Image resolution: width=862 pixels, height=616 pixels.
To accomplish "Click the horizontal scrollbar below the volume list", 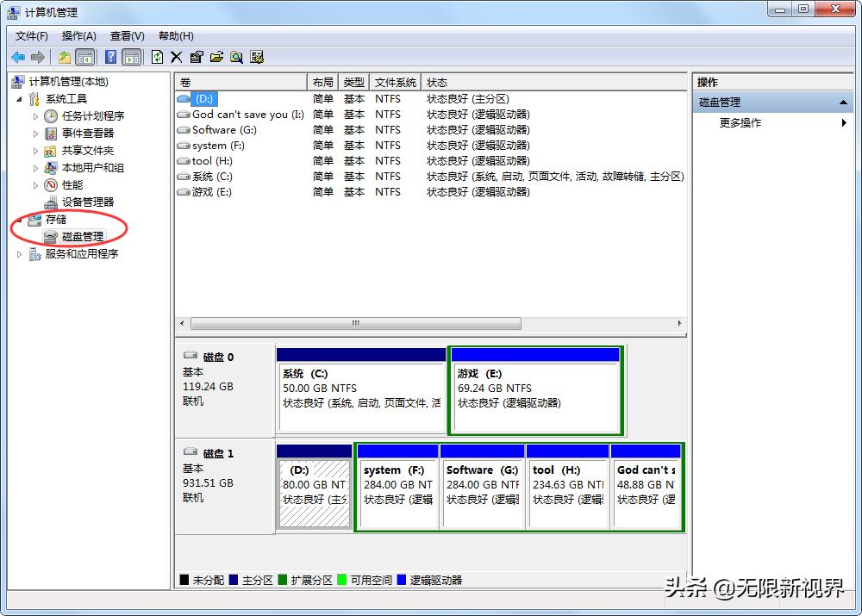I will pos(353,322).
